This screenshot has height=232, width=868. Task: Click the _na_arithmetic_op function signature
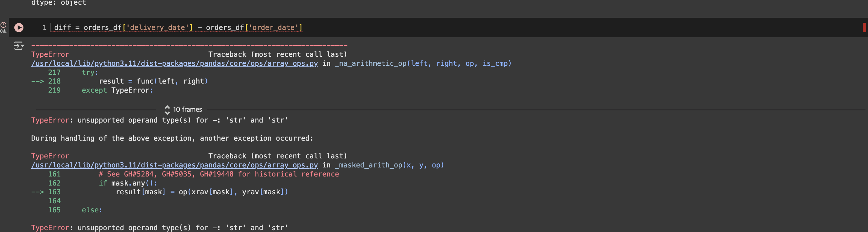tap(423, 64)
